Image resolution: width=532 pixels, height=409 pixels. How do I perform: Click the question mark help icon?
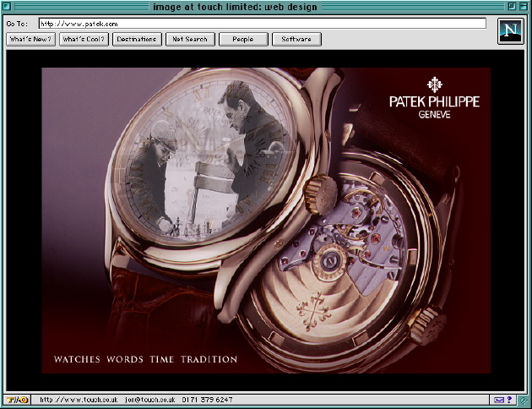509,400
